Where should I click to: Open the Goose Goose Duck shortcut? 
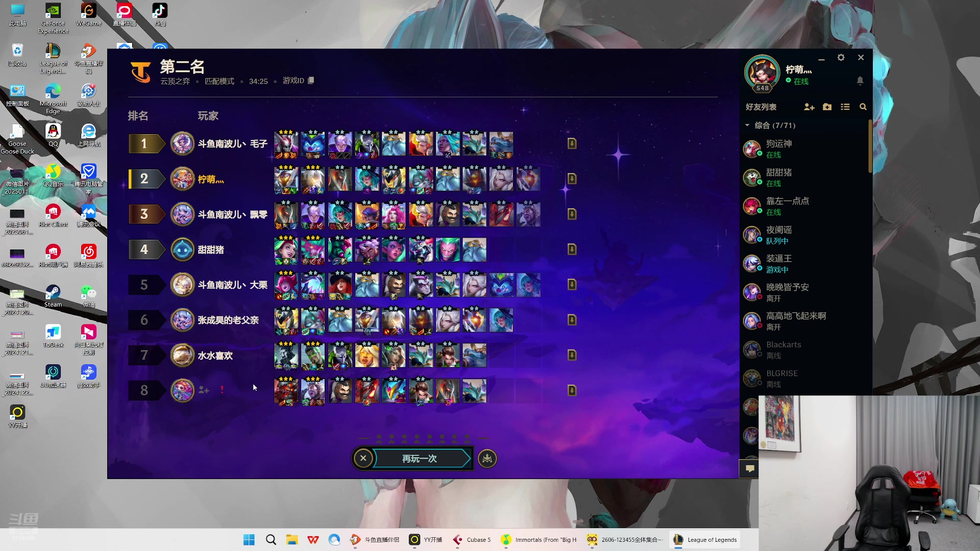(x=17, y=139)
